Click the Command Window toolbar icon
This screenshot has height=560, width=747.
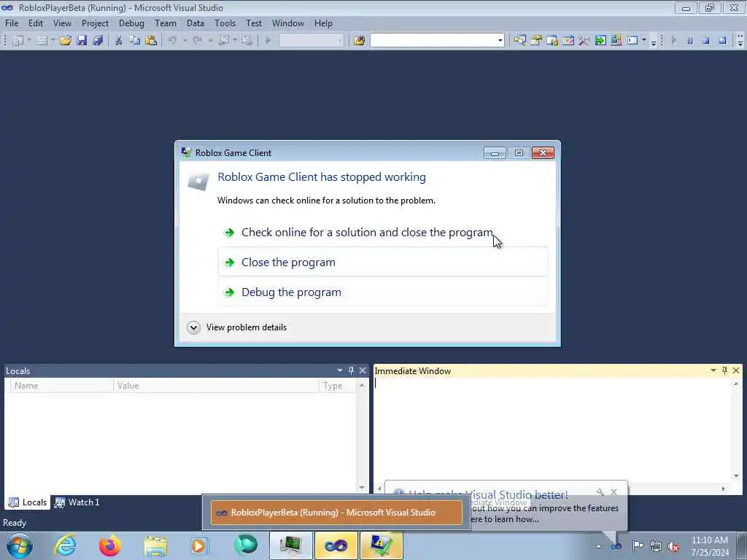point(632,41)
